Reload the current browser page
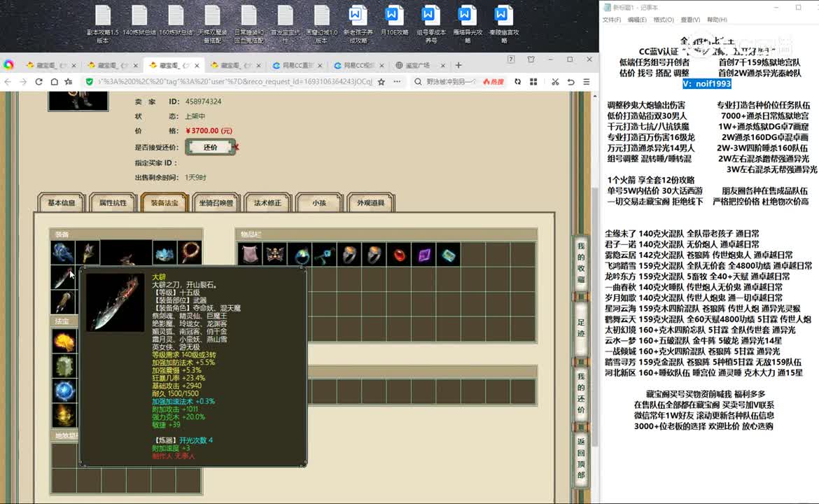The height and width of the screenshot is (504, 819). coord(38,81)
